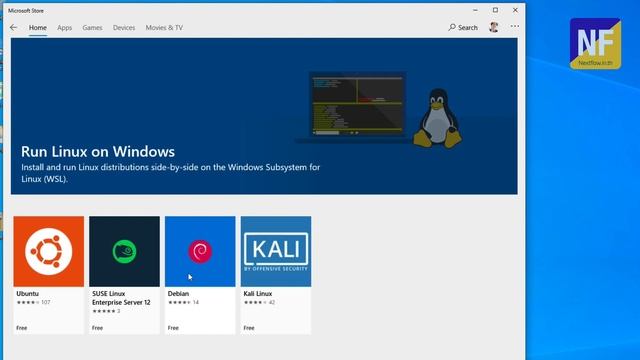Click Free price under Debian
640x360 pixels.
(173, 328)
